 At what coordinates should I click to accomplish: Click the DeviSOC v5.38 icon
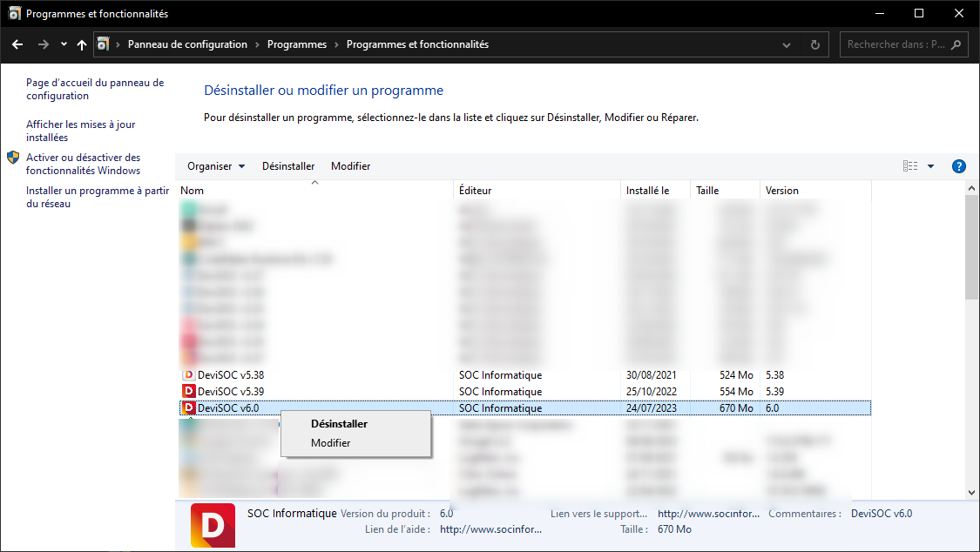coord(188,374)
